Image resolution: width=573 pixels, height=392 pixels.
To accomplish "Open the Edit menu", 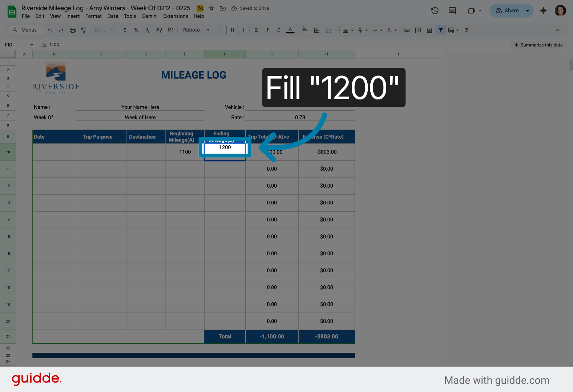I will (x=40, y=16).
